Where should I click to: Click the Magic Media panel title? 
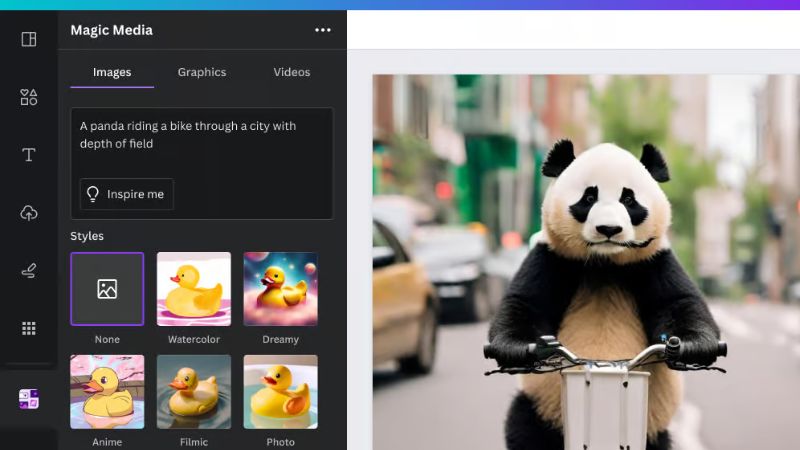[x=112, y=30]
